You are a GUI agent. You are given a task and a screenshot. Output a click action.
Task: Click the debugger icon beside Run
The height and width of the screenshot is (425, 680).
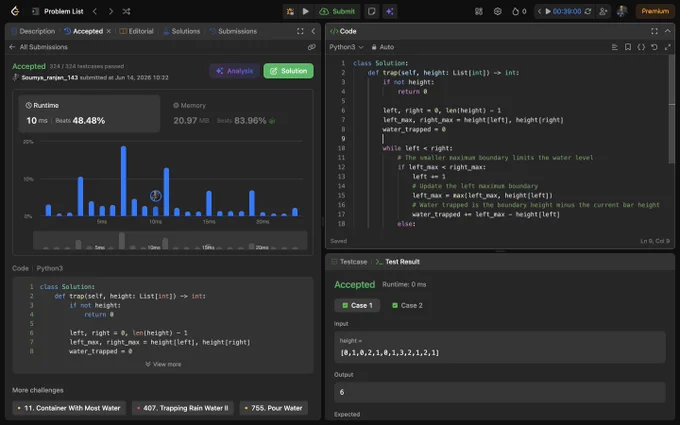click(x=290, y=11)
